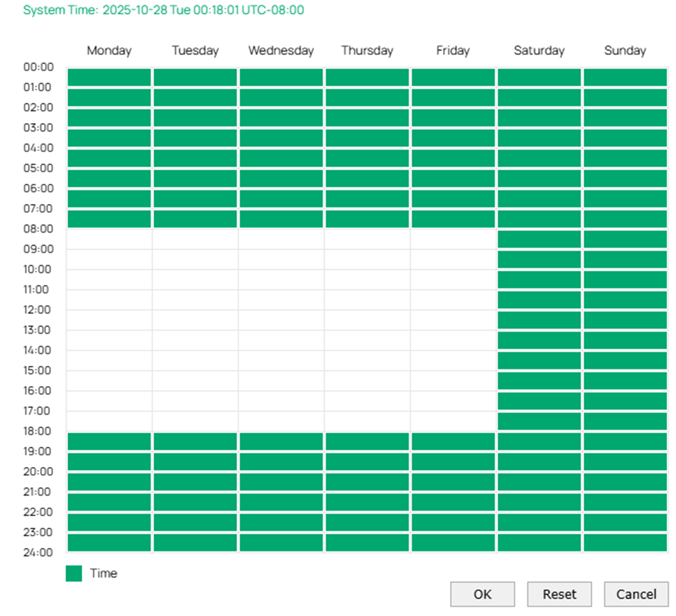This screenshot has height=616, width=676.
Task: Disable Sunday 13:00–14:00 green cell
Action: (x=625, y=340)
